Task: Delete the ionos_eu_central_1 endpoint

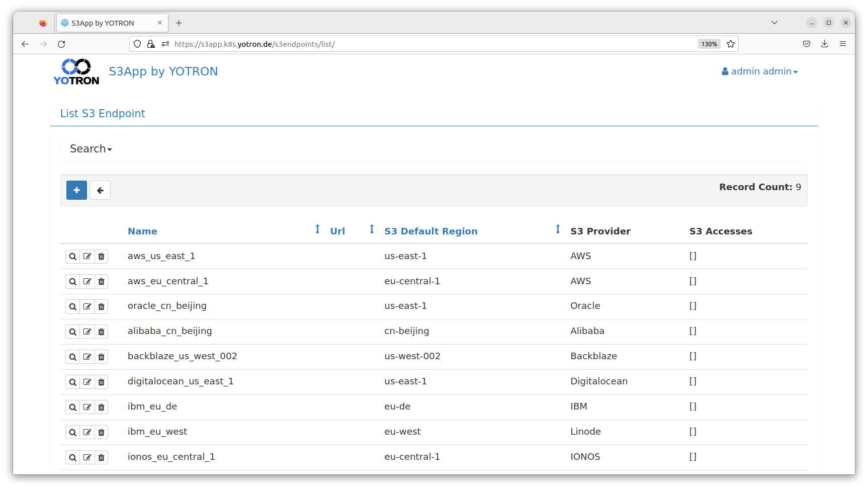Action: pos(101,458)
